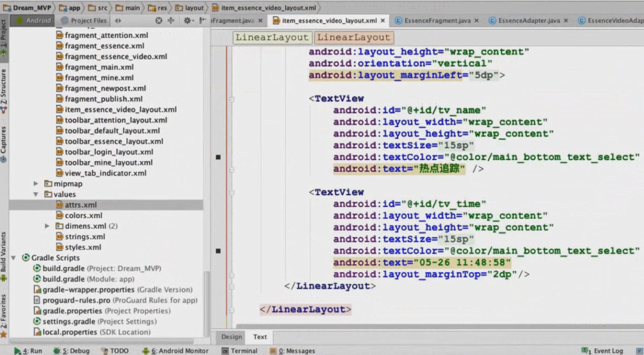The width and height of the screenshot is (644, 355).
Task: Select toolbar_login_layout.xml file
Action: (105, 152)
